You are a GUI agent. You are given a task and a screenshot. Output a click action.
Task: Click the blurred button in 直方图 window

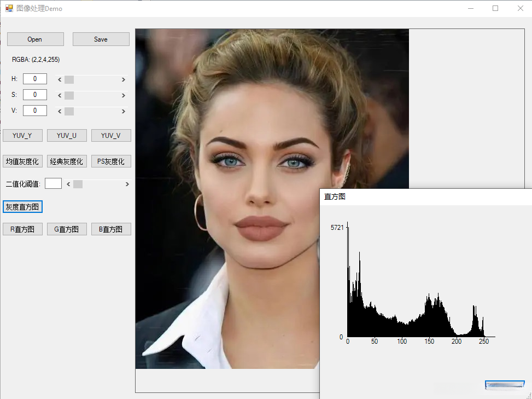pos(505,385)
